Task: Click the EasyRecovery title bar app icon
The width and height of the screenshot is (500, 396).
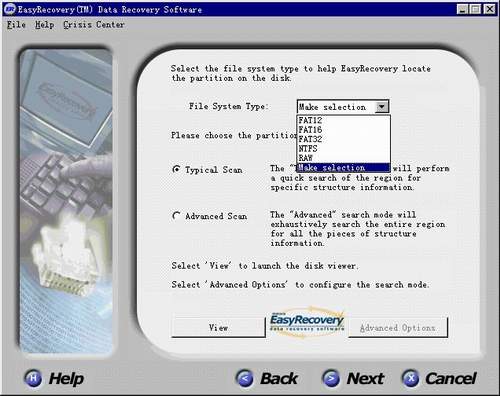Action: pos(10,9)
